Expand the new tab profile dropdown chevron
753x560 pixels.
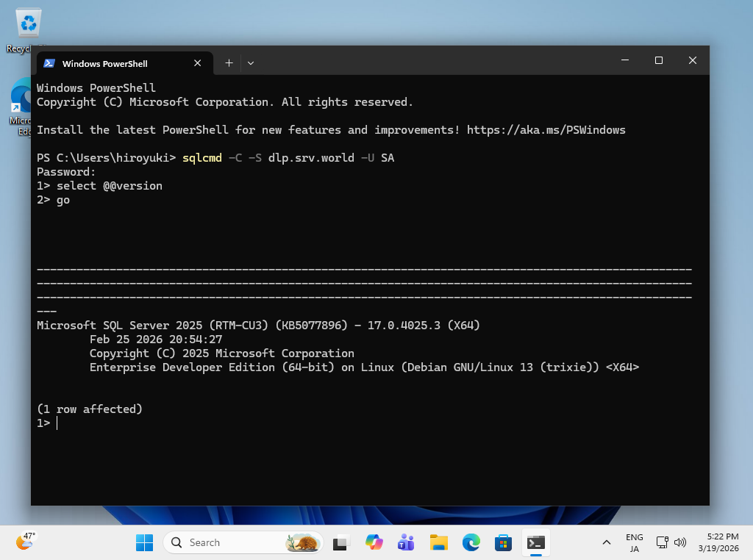251,63
